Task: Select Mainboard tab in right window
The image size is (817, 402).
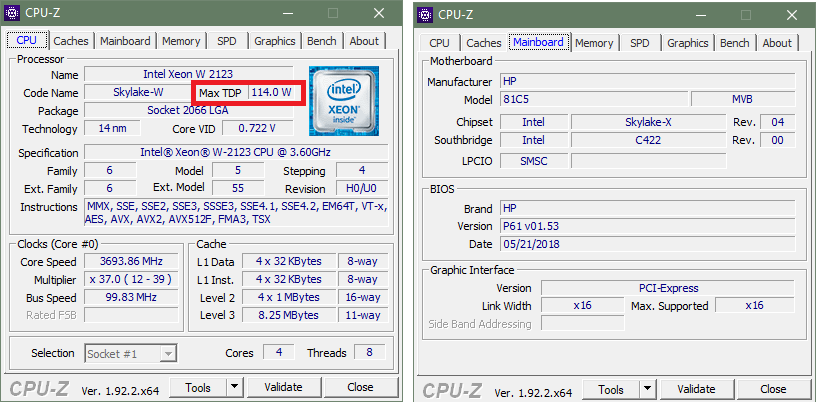Action: tap(538, 42)
